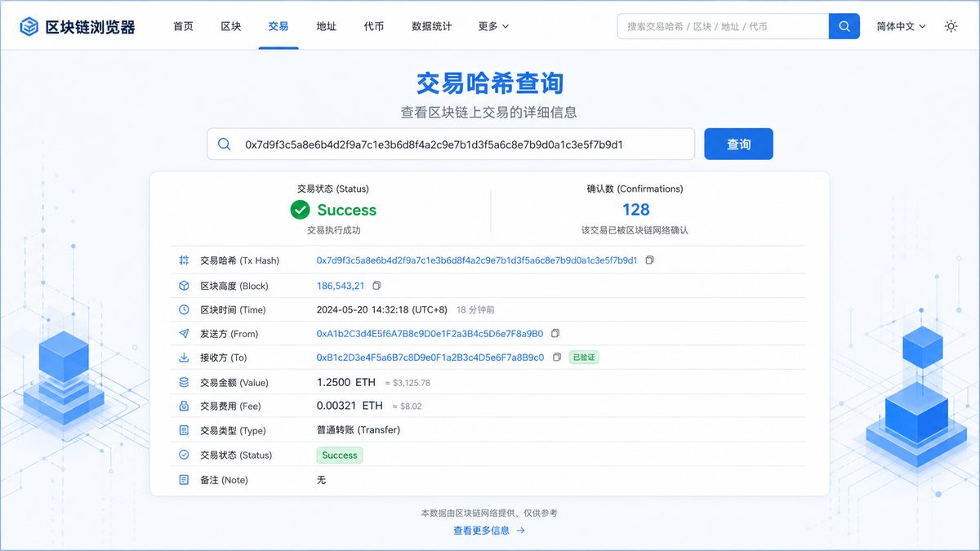Click the 已验证 verified badge
Viewport: 980px width, 551px height.
tap(584, 358)
